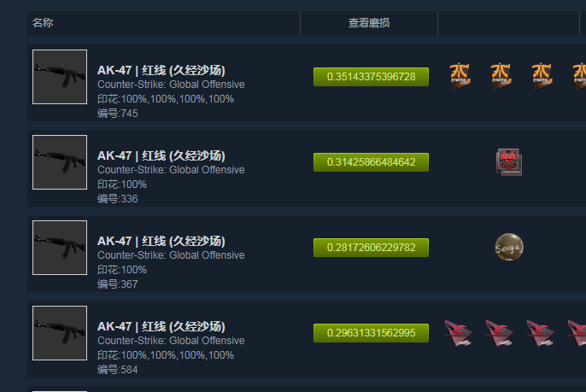The image size is (586, 392).
Task: Click wear value 0.28172606229782 button
Action: [x=371, y=248]
